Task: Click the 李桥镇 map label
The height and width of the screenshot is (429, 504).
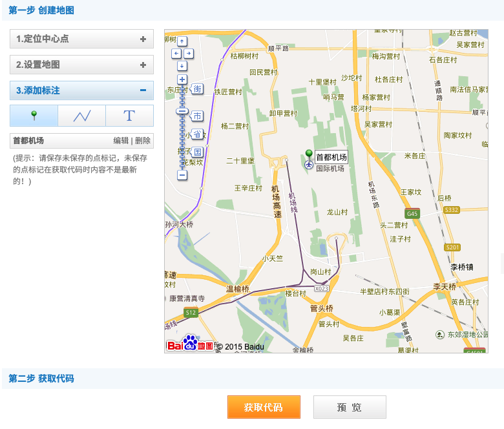Action: 461,267
